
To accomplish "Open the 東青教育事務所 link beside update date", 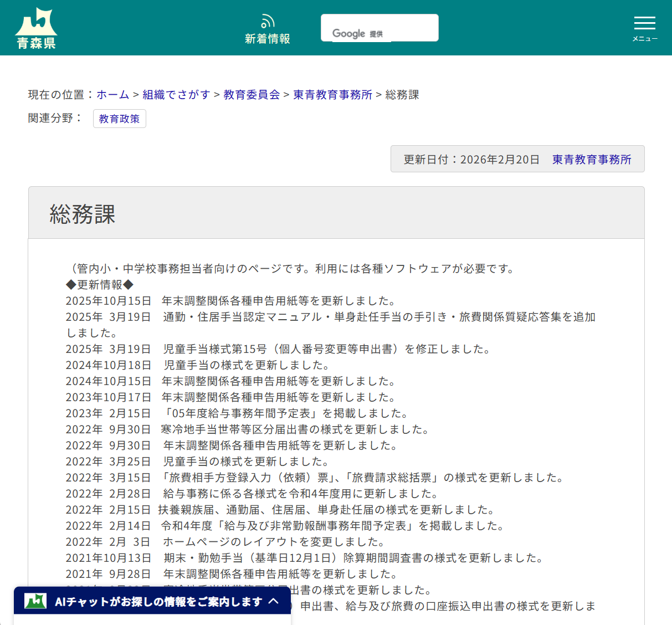I will [x=591, y=159].
